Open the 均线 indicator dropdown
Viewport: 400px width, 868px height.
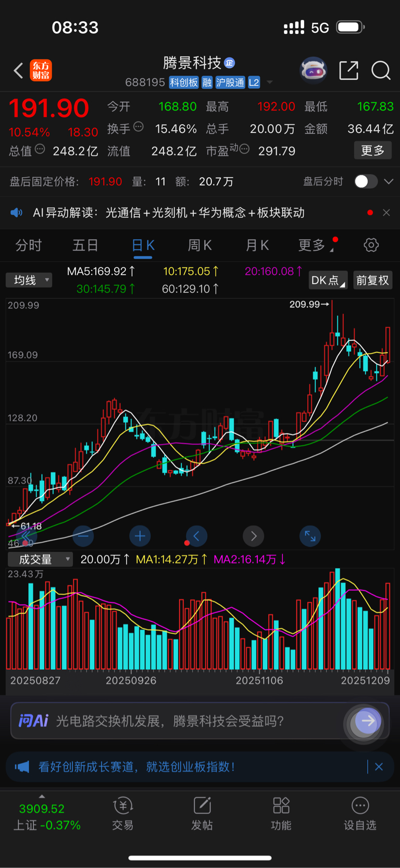pyautogui.click(x=29, y=280)
